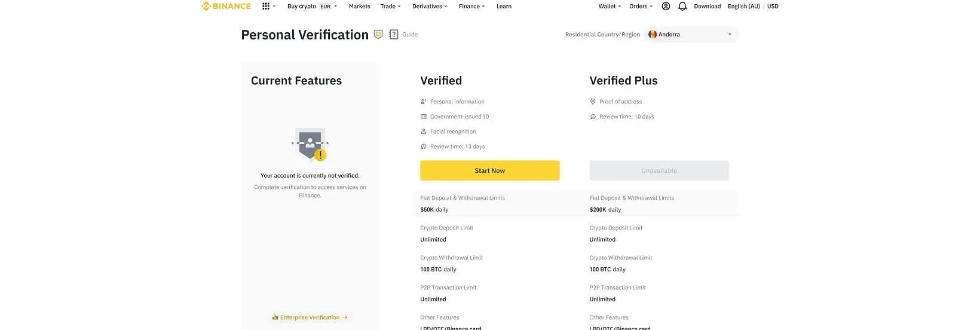Open the Derivatives menu

[430, 7]
